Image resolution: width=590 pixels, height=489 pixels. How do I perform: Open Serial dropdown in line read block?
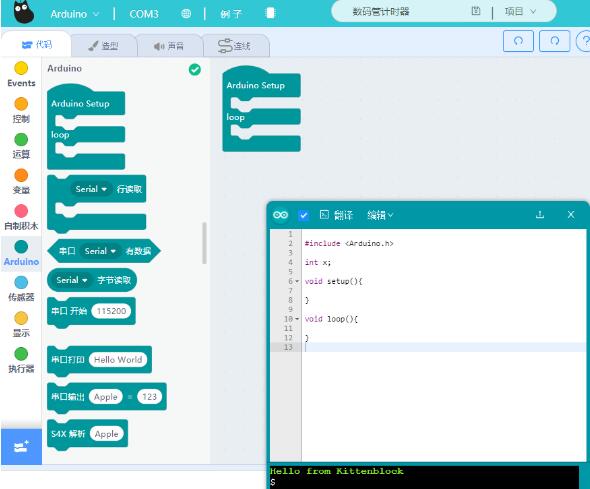coord(91,189)
